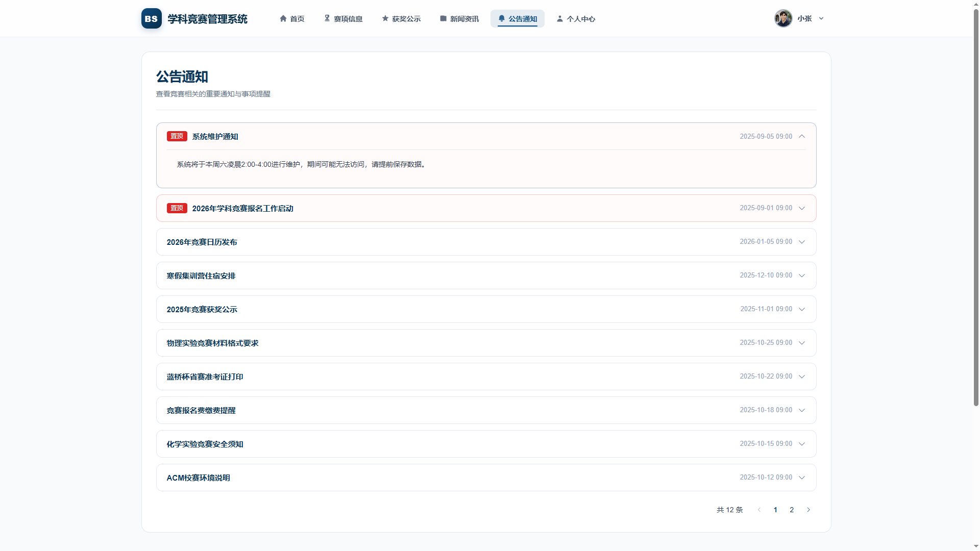
Task: Click the person icon beside 个人中心
Action: coord(560,18)
